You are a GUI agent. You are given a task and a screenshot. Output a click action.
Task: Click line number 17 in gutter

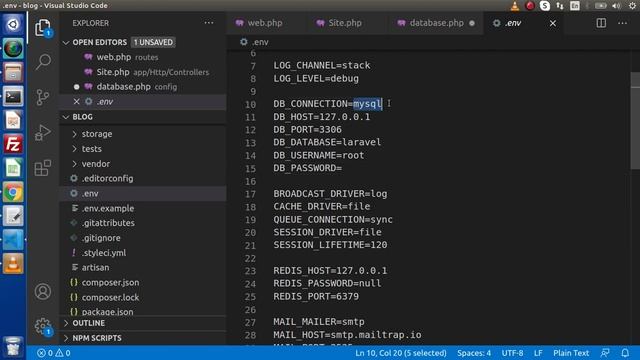[250, 194]
